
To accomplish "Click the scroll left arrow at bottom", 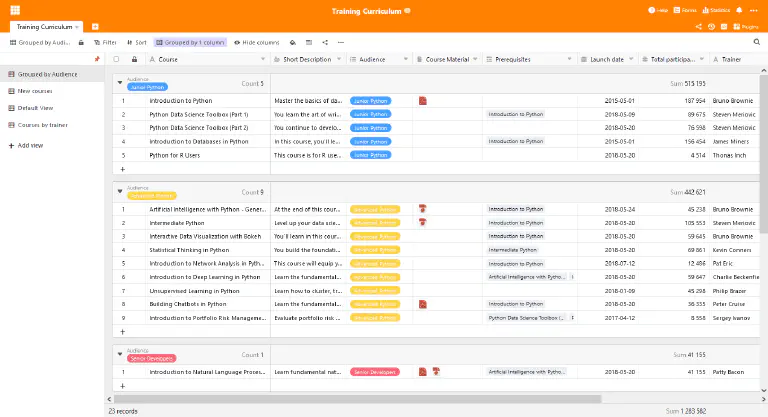I will tap(109, 399).
